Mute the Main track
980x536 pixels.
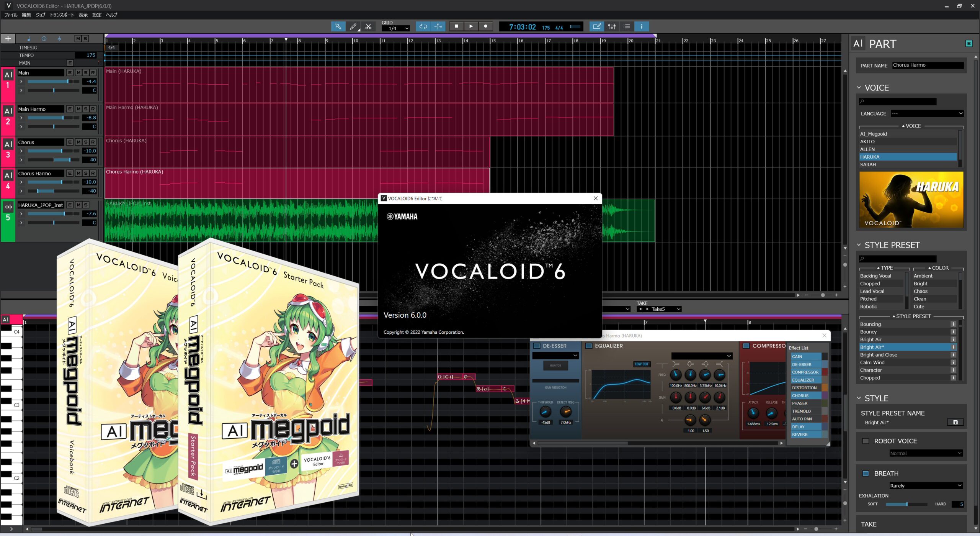click(78, 73)
